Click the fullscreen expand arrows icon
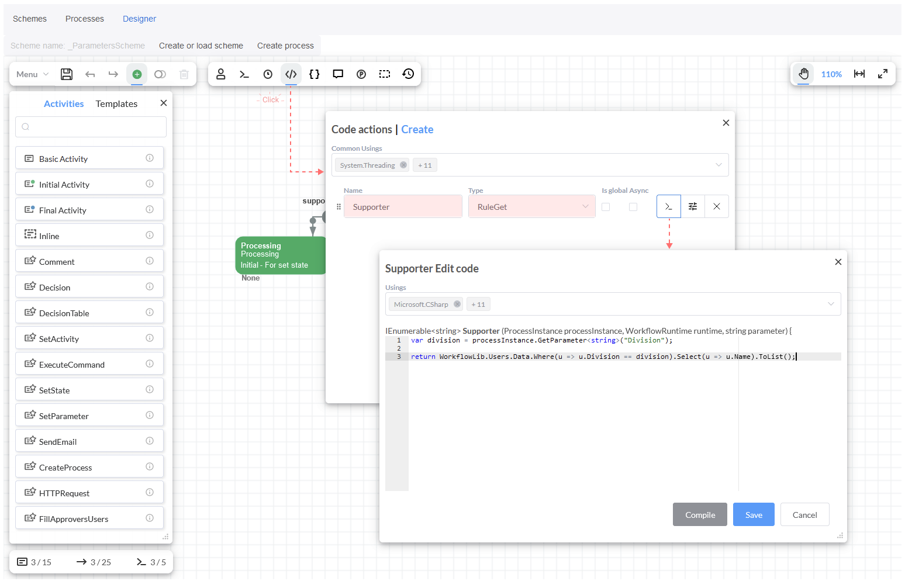Screen dimensions: 905x588 883,74
